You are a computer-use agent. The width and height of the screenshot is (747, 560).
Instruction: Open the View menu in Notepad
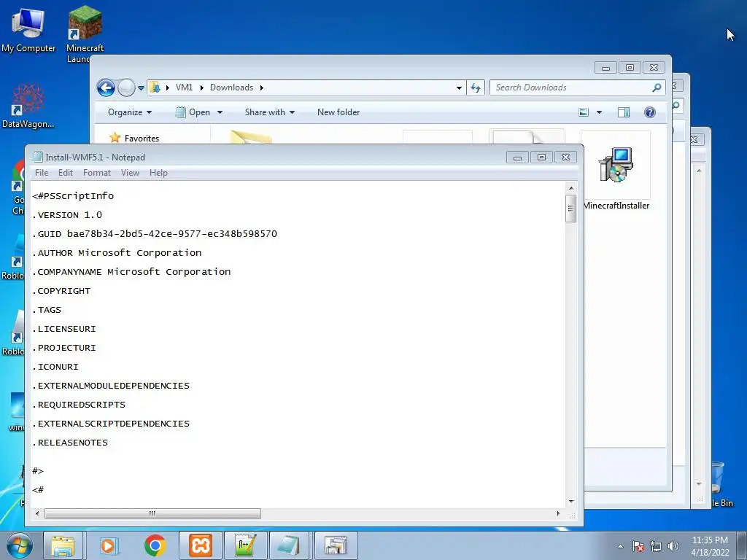pos(130,173)
